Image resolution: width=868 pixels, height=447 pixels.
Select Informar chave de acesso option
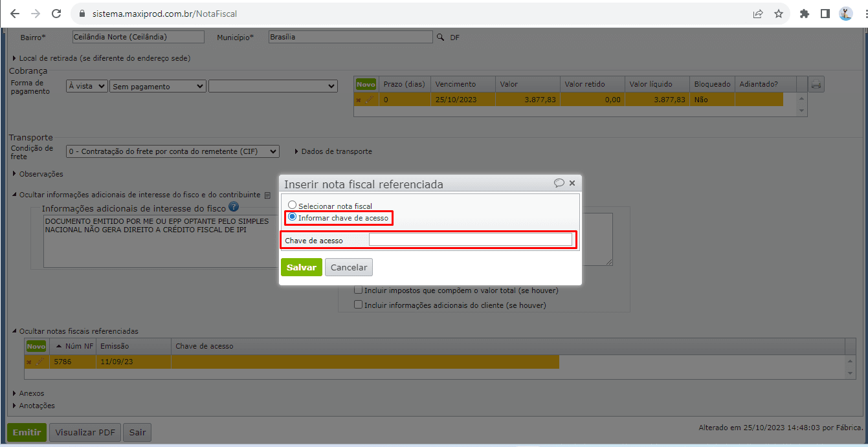point(292,217)
